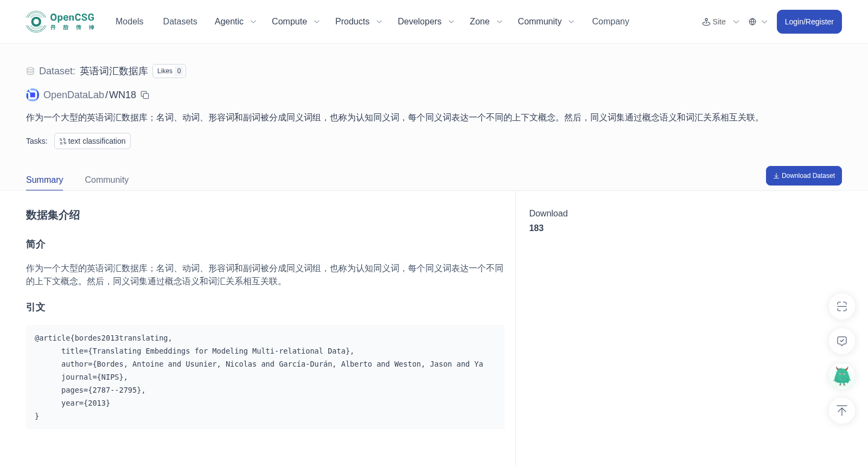Click the year={2013} citation line

[x=86, y=403]
